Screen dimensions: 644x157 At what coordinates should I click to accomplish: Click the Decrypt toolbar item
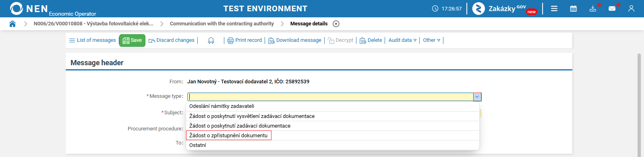(x=341, y=40)
